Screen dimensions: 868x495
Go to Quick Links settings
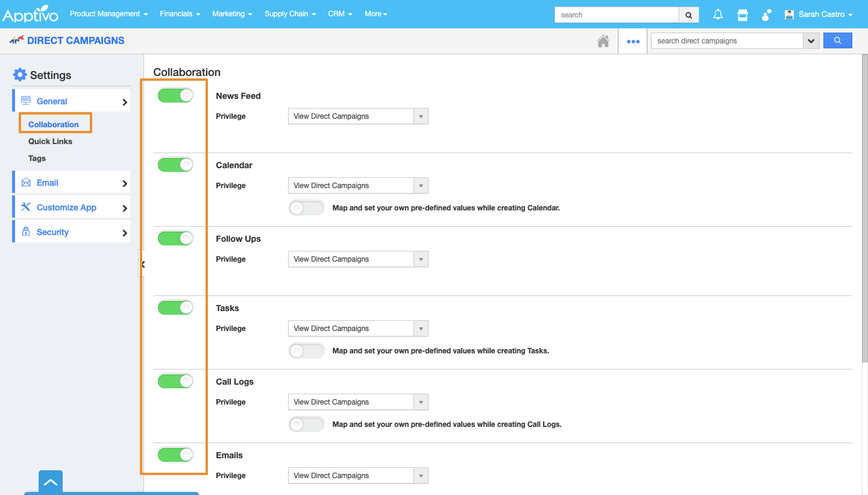click(x=50, y=141)
